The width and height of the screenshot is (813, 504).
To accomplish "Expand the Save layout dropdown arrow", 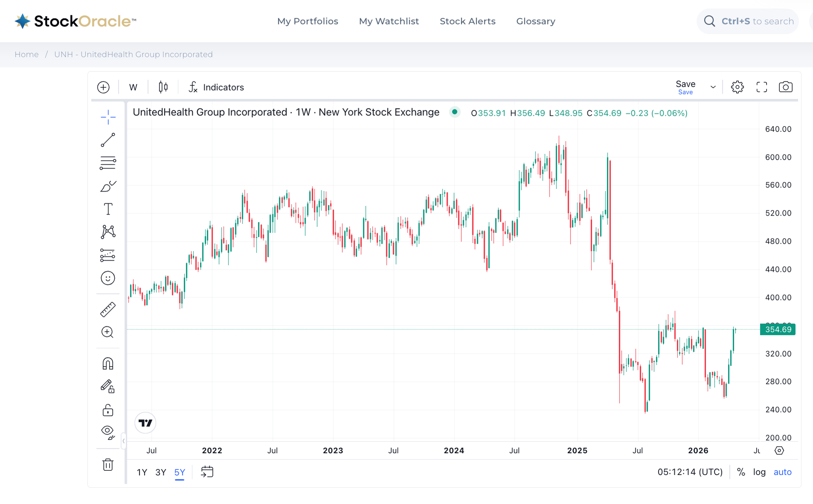I will [713, 87].
